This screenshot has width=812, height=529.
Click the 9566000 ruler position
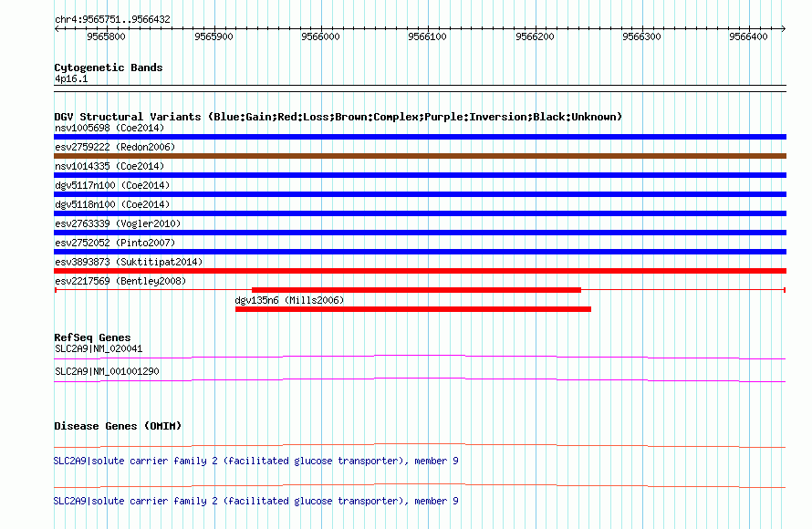pyautogui.click(x=320, y=36)
